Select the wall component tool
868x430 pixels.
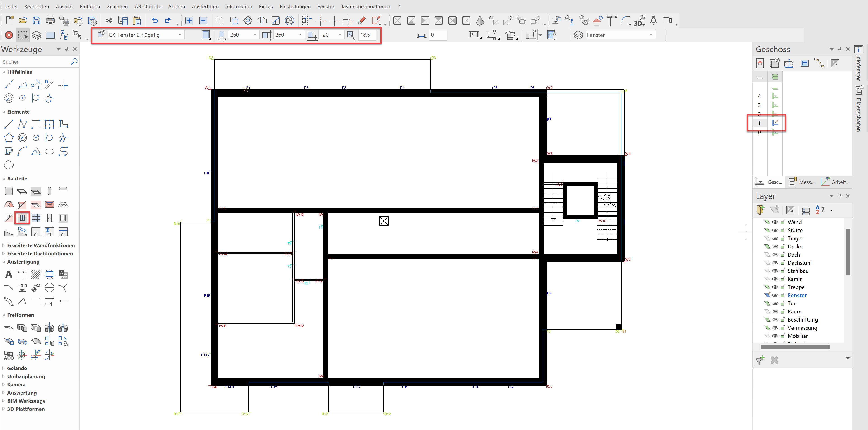point(9,191)
